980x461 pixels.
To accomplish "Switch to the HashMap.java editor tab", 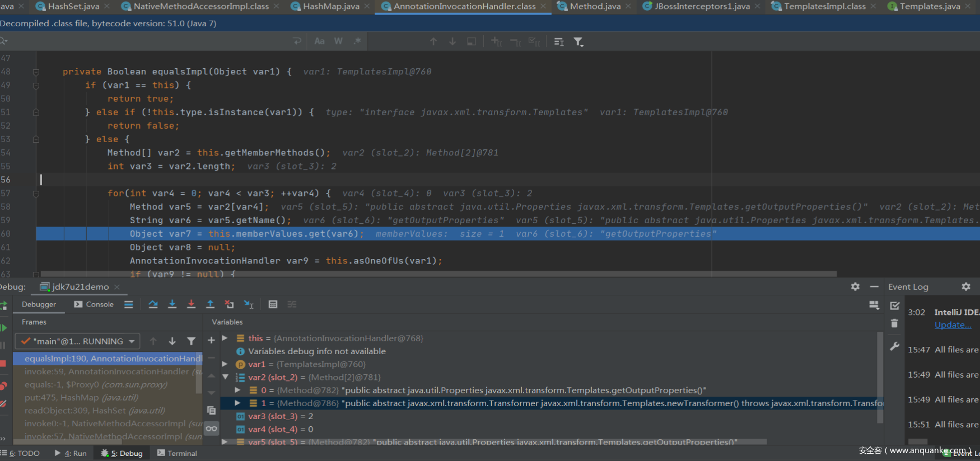I will point(331,6).
